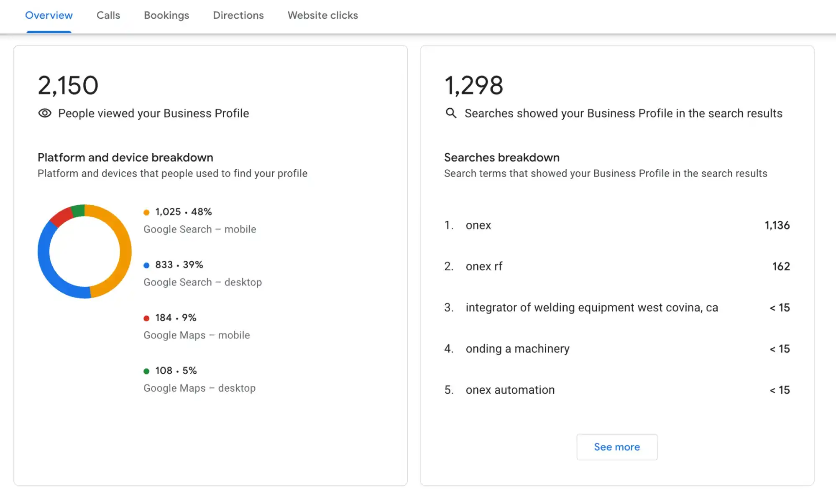Click the '1,025 · 48%' value
The width and height of the screenshot is (836, 504).
(184, 212)
